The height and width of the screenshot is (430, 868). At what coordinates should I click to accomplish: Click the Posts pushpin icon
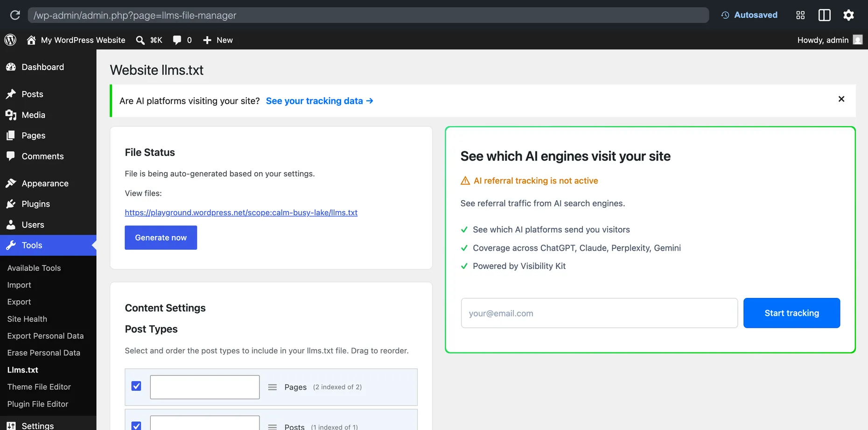11,94
